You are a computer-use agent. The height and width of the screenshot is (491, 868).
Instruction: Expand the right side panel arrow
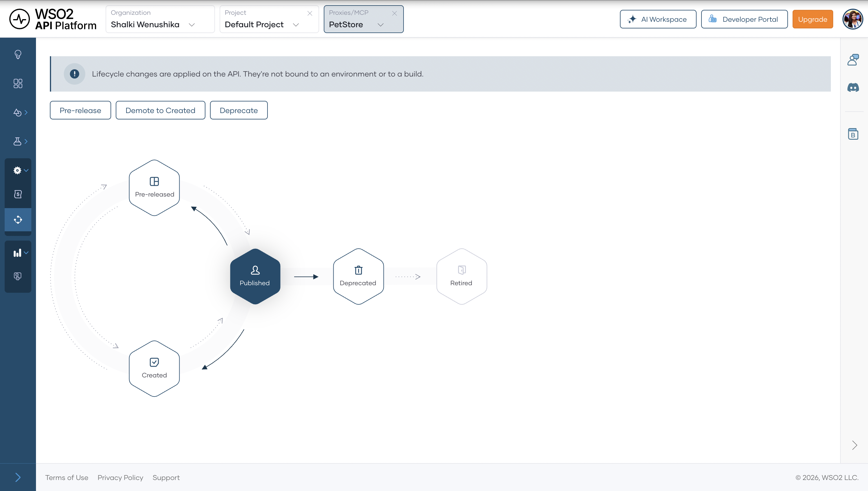(854, 445)
